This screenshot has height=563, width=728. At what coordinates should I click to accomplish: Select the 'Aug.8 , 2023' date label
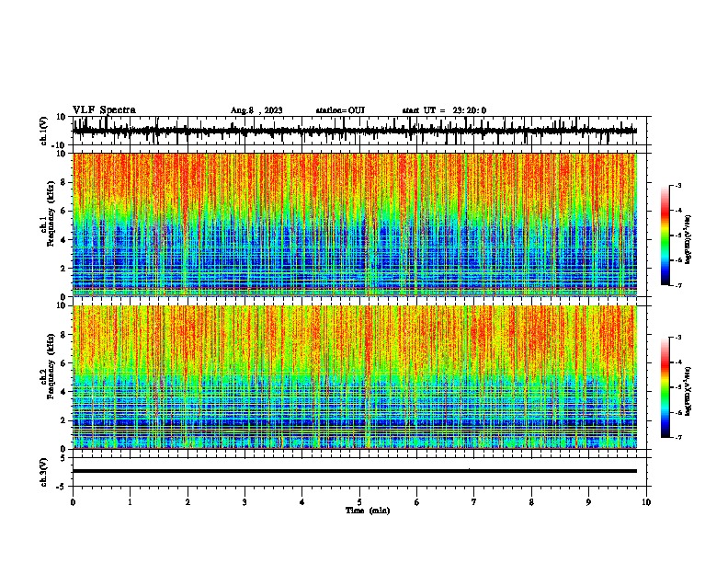256,110
